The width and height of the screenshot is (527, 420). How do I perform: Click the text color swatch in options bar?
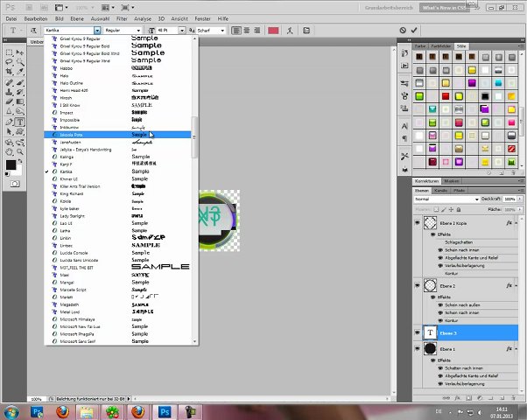tap(273, 31)
